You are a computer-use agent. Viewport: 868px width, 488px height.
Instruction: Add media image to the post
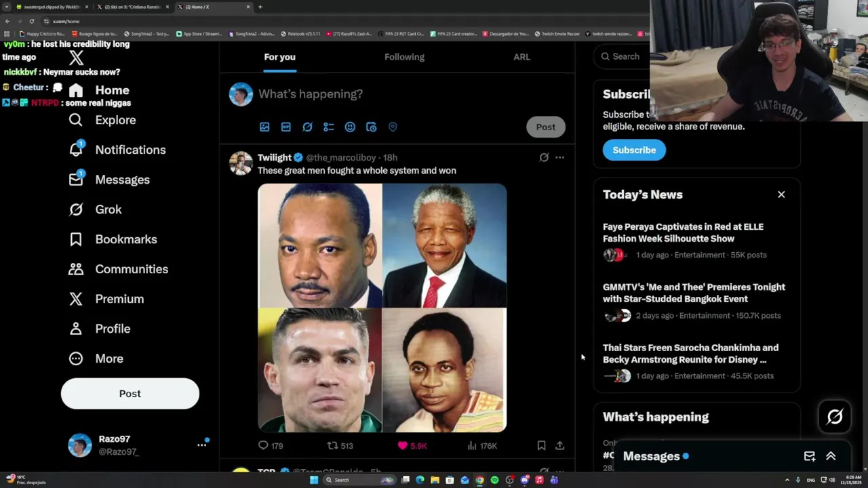coord(264,127)
